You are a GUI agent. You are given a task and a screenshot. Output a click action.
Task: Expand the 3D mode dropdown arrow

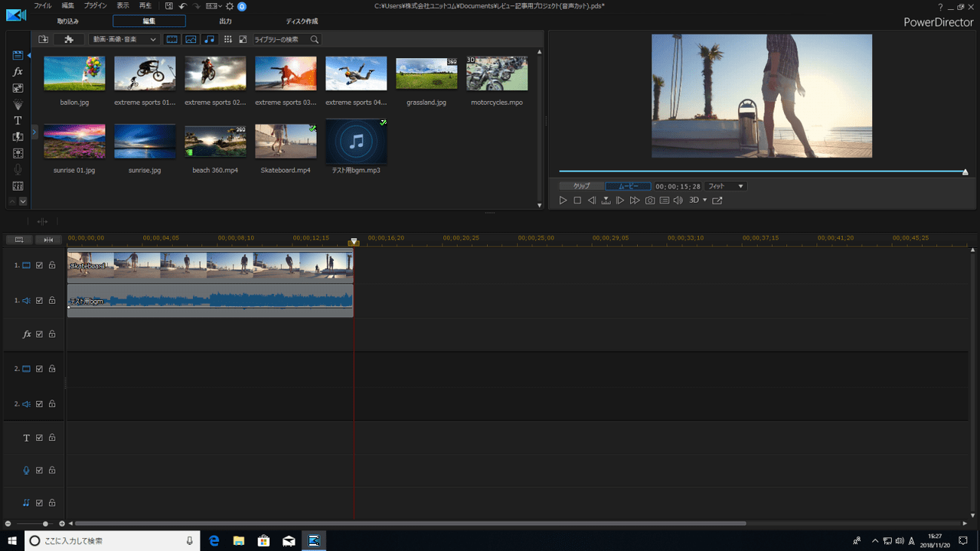(x=704, y=201)
